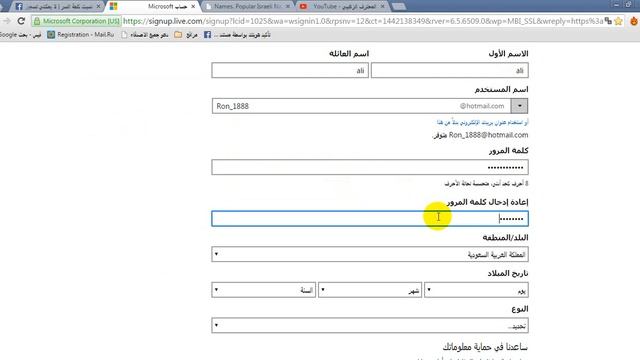This screenshot has height=360, width=640.
Task: Click the signup.live.com URL in address bar
Action: pos(362,21)
